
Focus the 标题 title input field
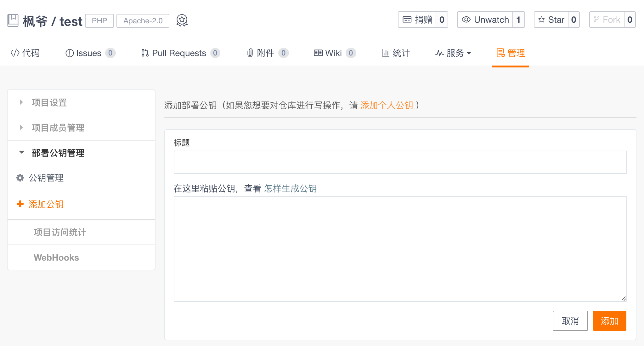click(x=400, y=162)
